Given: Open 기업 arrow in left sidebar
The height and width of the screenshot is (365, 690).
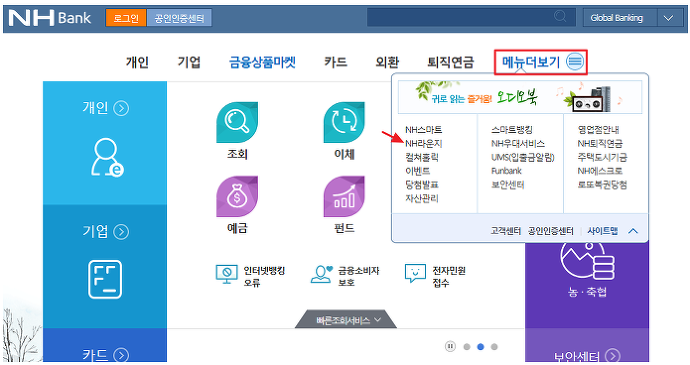Looking at the screenshot, I should click(121, 232).
